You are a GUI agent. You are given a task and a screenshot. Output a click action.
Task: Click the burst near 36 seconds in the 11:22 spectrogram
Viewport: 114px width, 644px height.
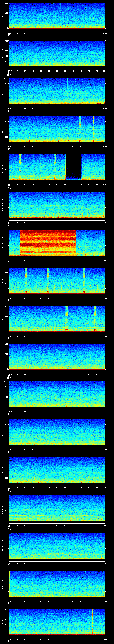(67, 318)
